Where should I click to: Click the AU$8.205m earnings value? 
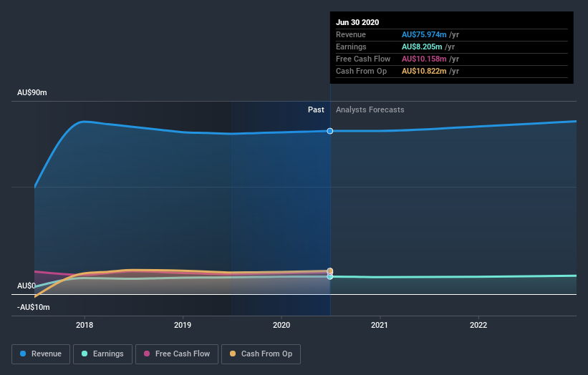[x=422, y=47]
